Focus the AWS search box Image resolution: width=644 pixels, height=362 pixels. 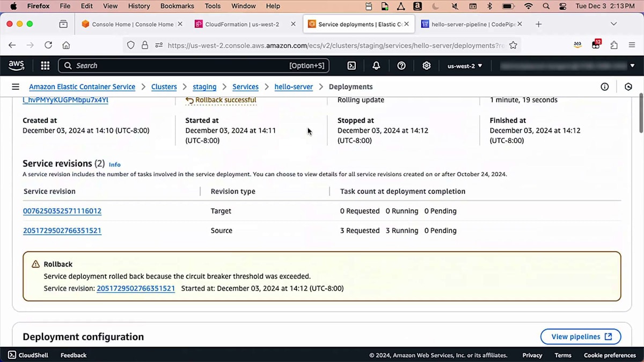click(193, 65)
